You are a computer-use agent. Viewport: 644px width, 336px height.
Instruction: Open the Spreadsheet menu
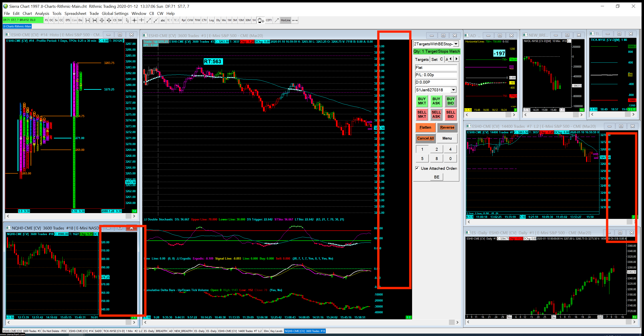tap(75, 14)
